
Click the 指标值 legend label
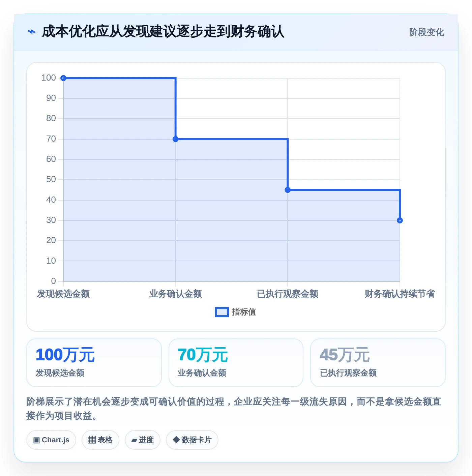244,312
